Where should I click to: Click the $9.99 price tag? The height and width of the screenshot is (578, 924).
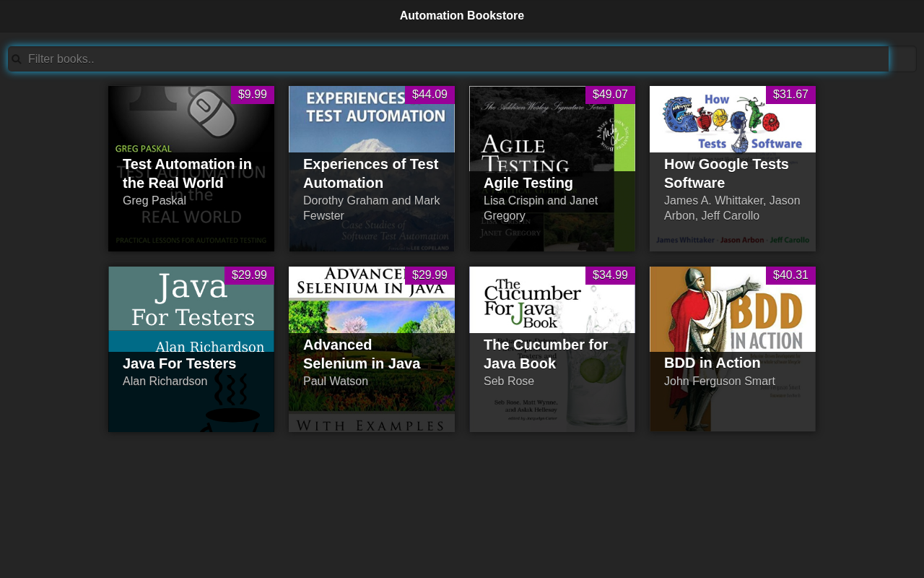click(253, 95)
